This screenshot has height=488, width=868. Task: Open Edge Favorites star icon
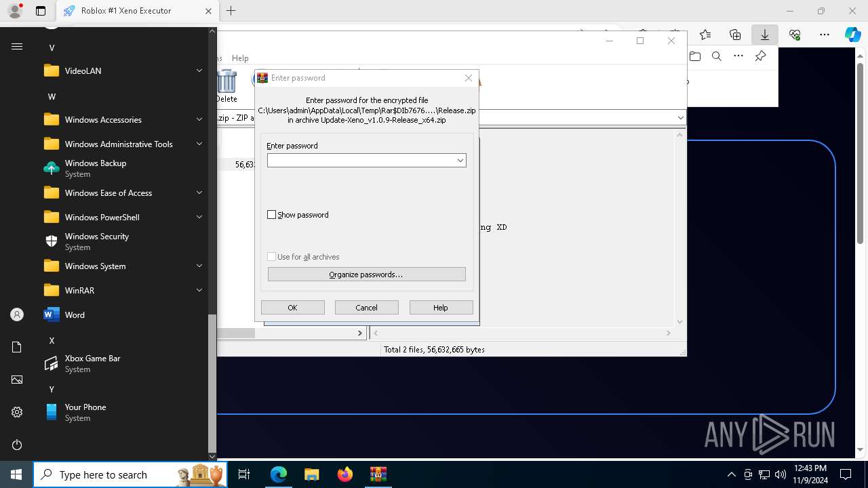click(x=705, y=35)
